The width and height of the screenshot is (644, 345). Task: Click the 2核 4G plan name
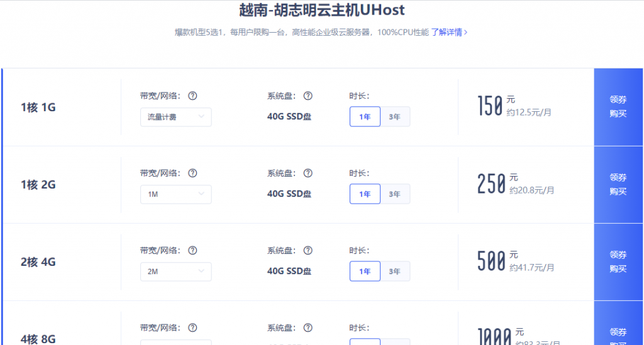point(38,261)
